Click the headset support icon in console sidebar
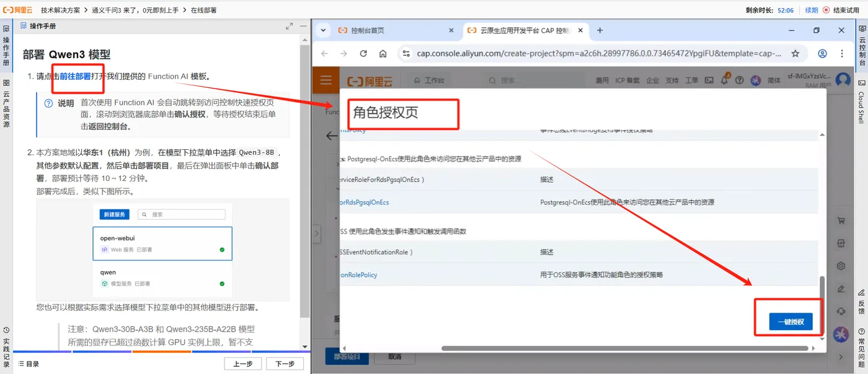 coord(841,311)
